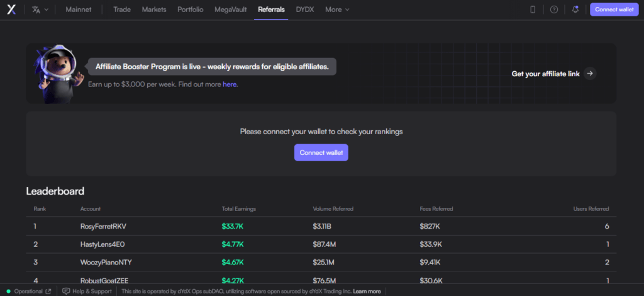
Task: Select the RosyFerretRKV account row
Action: (x=321, y=226)
